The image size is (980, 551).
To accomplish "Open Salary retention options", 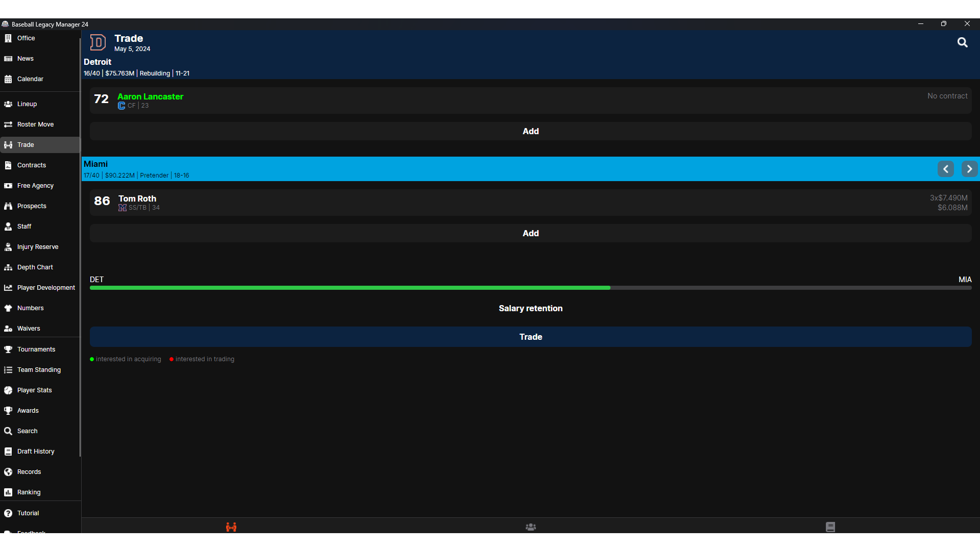I will pyautogui.click(x=531, y=308).
